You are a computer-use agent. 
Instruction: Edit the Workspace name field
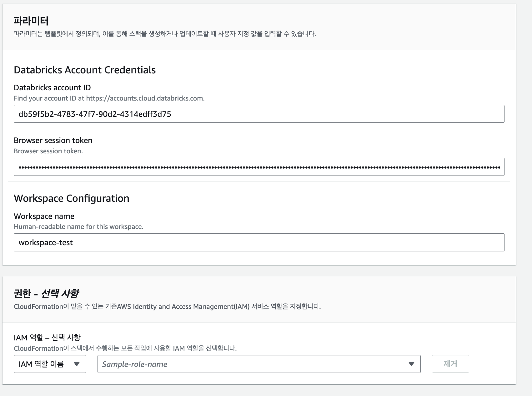point(259,242)
